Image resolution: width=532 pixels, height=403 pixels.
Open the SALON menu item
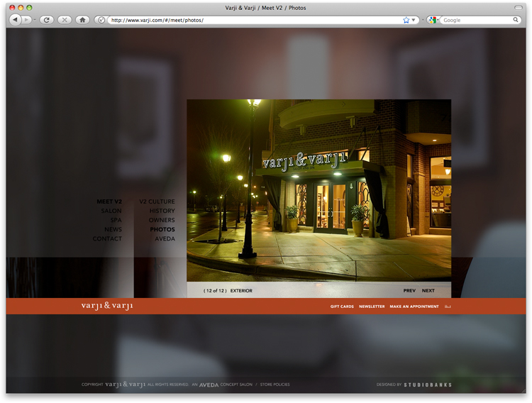111,211
